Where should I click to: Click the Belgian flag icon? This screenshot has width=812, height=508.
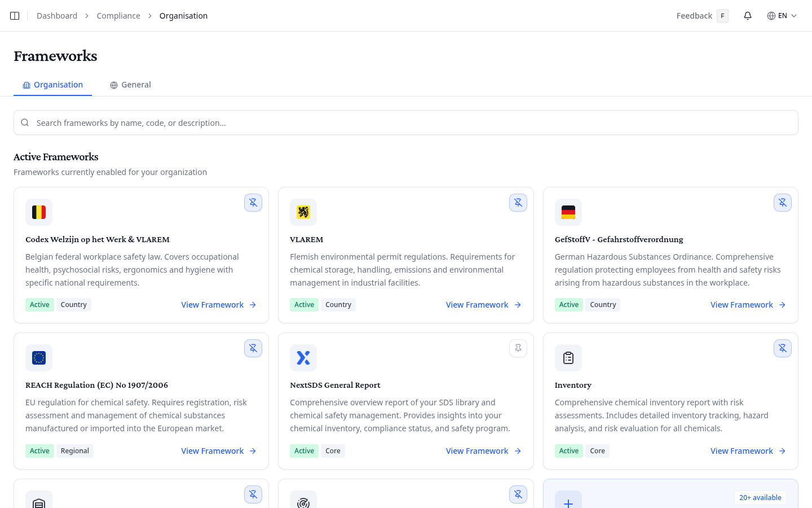[x=39, y=212]
